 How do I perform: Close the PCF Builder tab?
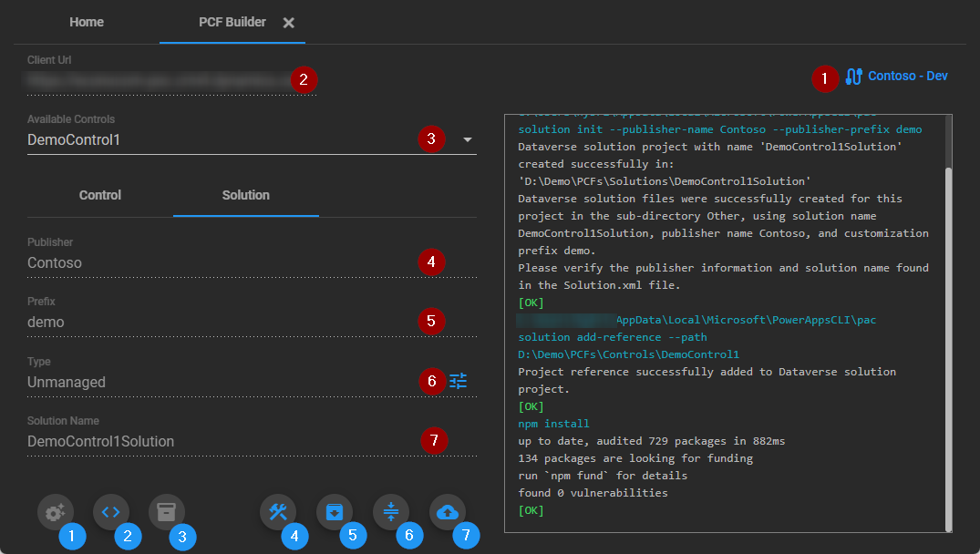coord(288,23)
